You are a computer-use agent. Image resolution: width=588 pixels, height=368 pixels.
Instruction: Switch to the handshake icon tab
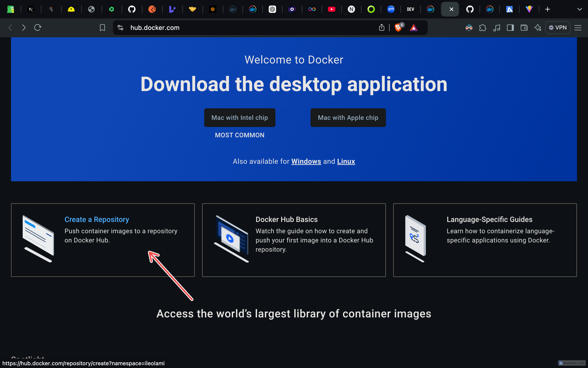click(x=192, y=9)
